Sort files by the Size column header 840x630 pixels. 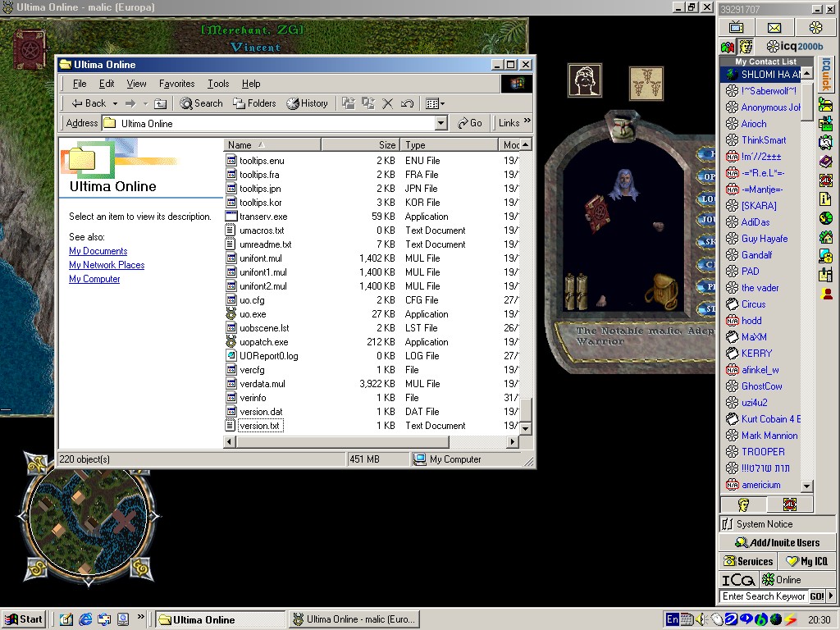(359, 144)
